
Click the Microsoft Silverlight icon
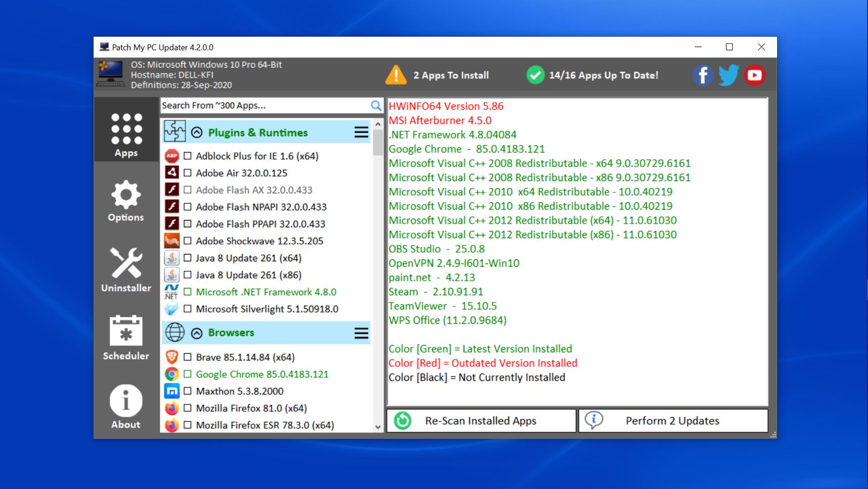click(172, 309)
